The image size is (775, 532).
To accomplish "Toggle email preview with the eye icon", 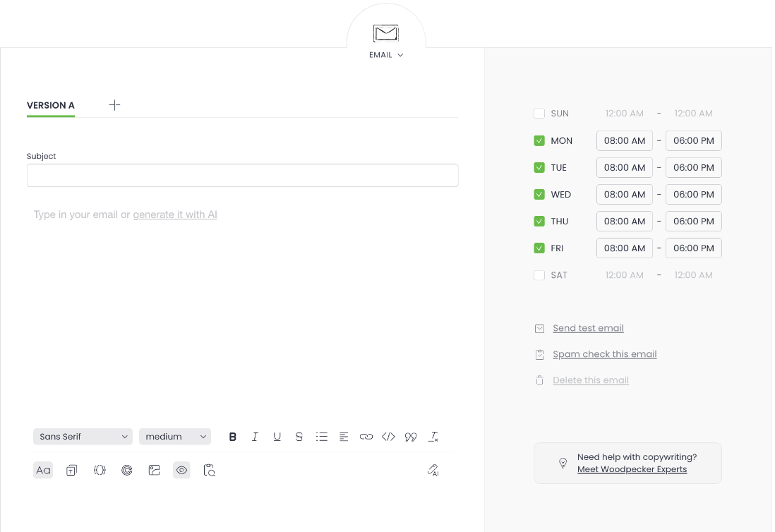I will pos(181,470).
